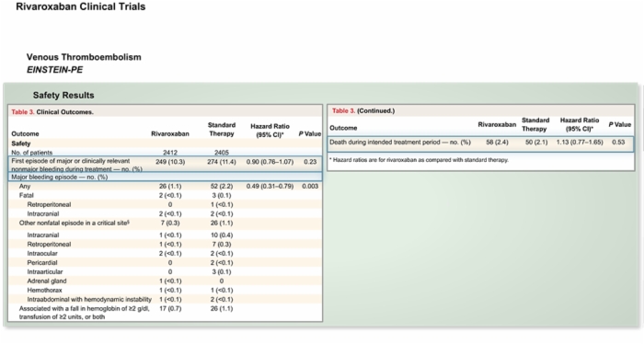Select the 'Venous Thromboembolism' heading
This screenshot has height=344, width=644.
coord(84,57)
